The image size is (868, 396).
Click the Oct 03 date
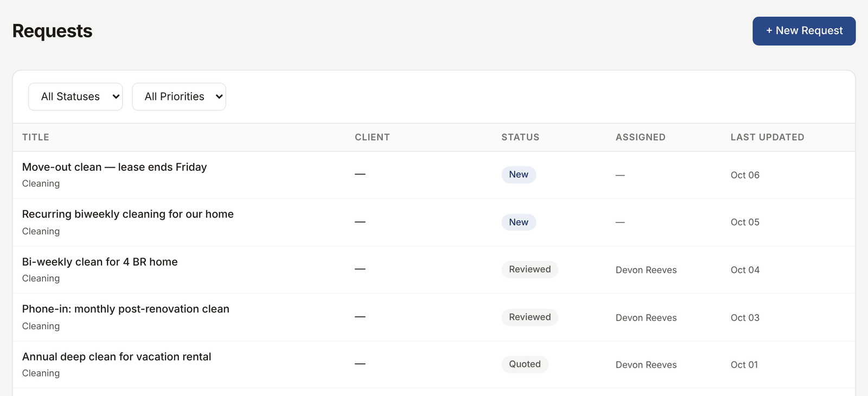745,318
